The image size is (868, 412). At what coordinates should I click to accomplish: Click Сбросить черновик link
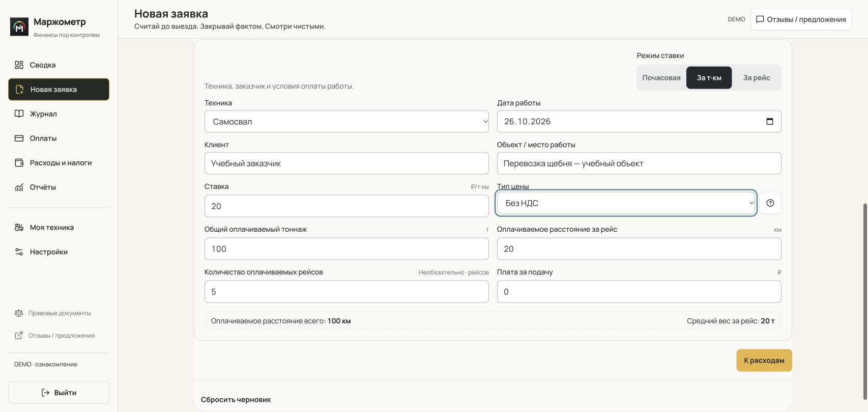pyautogui.click(x=236, y=400)
